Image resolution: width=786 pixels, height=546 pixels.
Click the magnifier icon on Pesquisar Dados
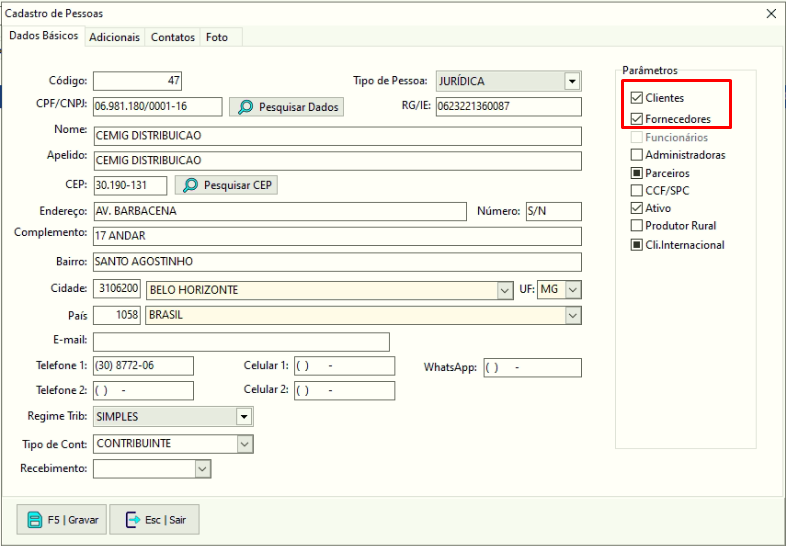[x=244, y=107]
